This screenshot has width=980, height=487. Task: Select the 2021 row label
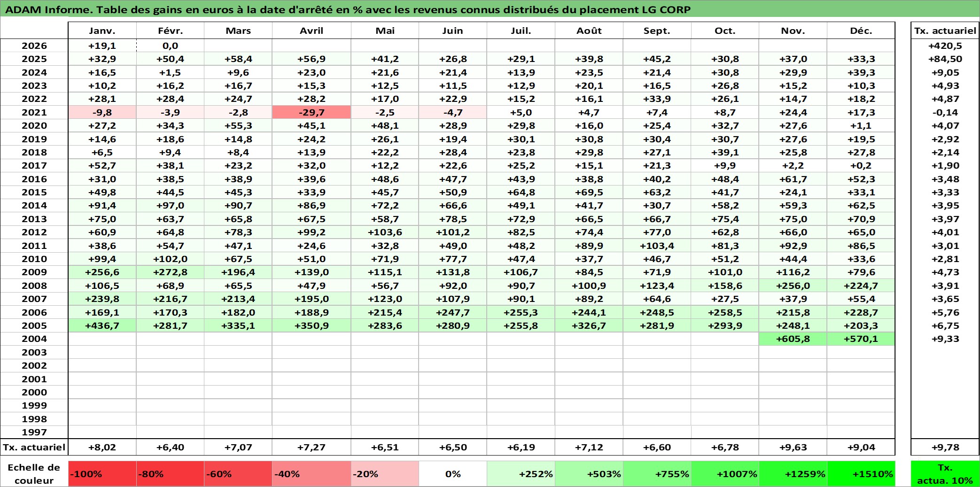pos(34,112)
